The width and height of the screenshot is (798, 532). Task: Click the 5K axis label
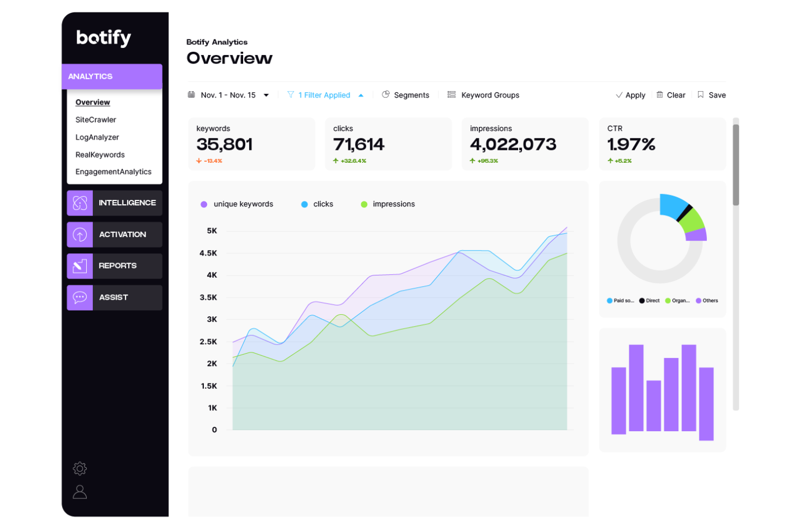coord(212,231)
